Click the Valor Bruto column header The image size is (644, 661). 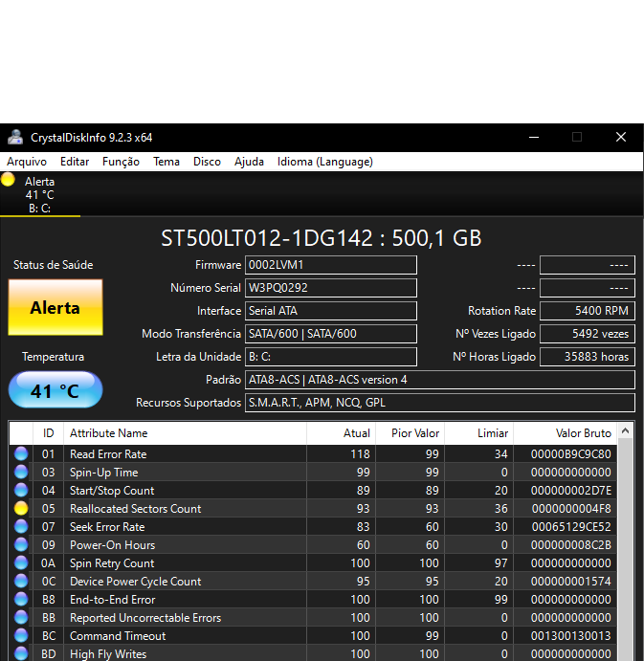coord(566,433)
